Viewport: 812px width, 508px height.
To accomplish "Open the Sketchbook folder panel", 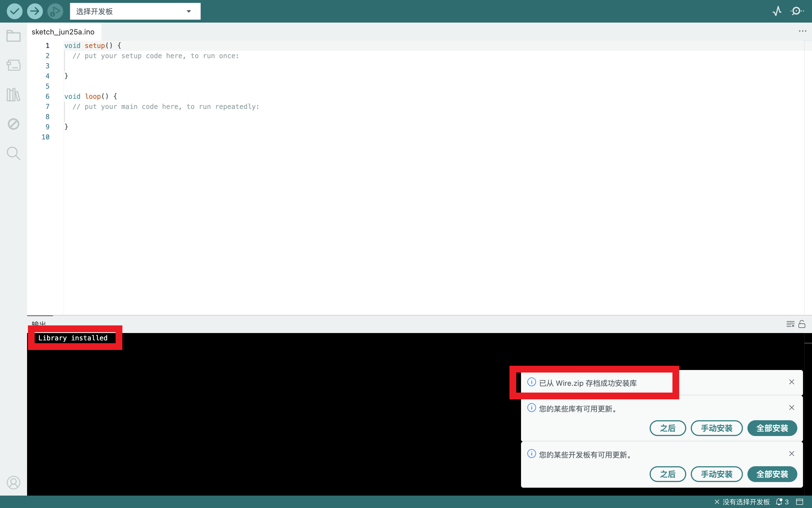I will pyautogui.click(x=14, y=36).
